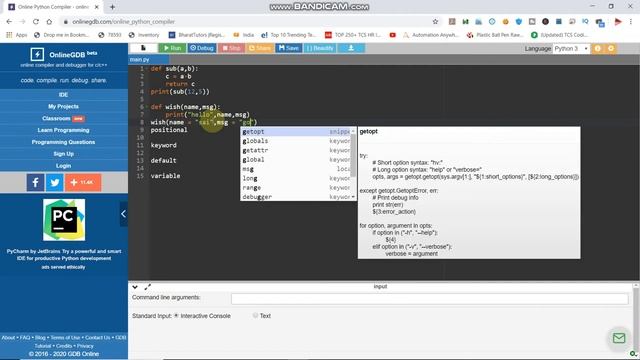This screenshot has height=360, width=640.
Task: Start the Debug session
Action: [202, 48]
